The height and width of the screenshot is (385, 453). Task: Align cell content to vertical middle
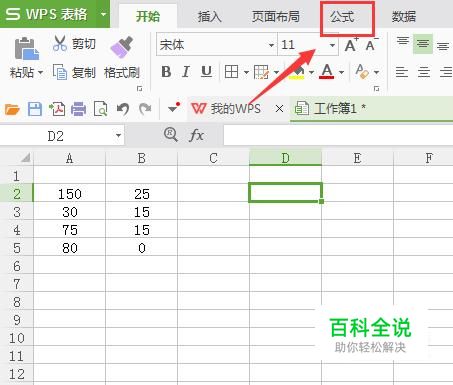423,44
